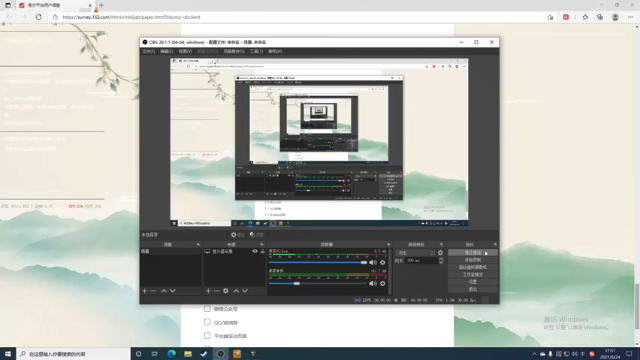Click the 工作室模式 studio mode button

473,274
